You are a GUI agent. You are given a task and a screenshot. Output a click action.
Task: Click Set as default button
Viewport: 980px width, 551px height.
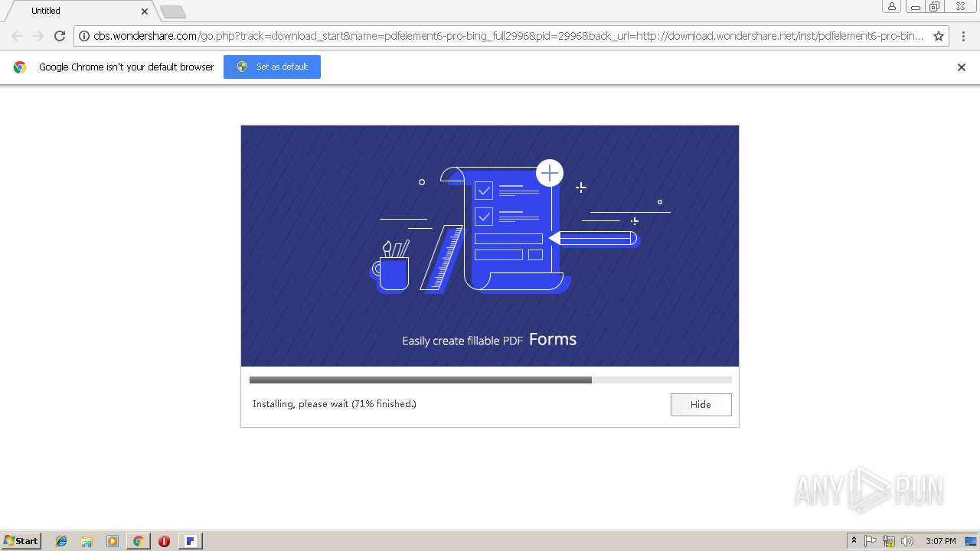coord(272,67)
